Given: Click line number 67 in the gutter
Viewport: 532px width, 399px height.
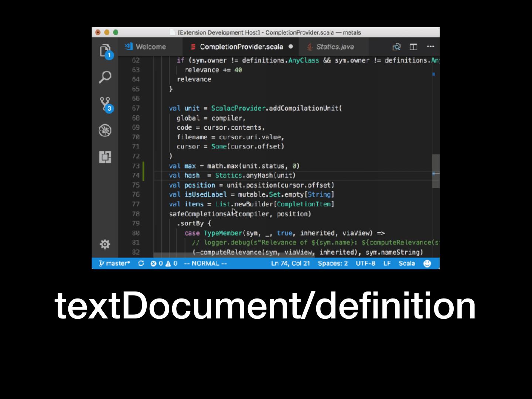Looking at the screenshot, I should point(136,108).
